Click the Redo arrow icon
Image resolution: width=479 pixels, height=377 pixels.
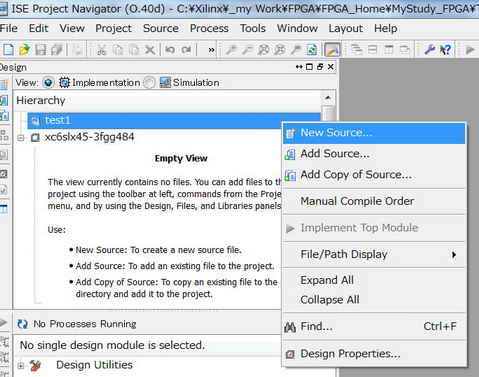186,50
